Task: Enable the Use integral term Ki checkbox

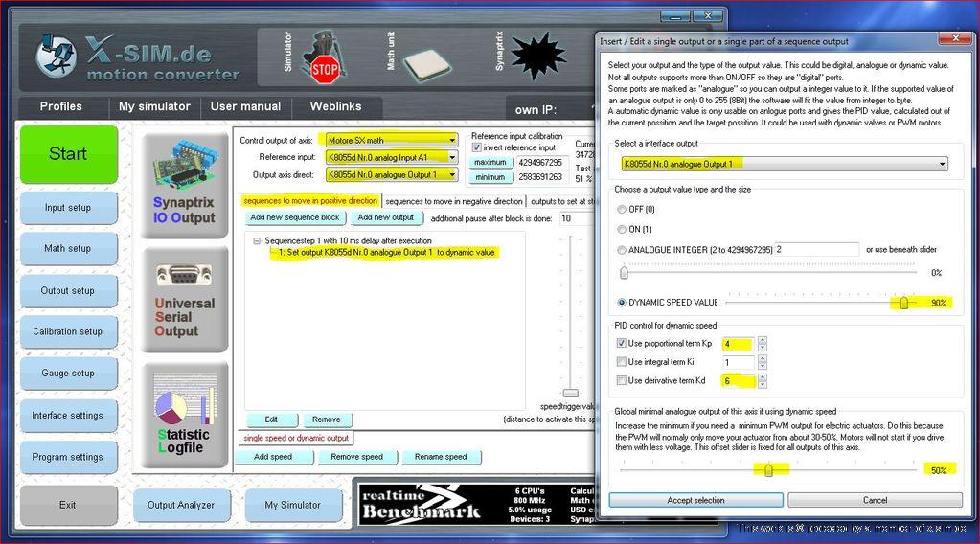Action: pyautogui.click(x=621, y=362)
